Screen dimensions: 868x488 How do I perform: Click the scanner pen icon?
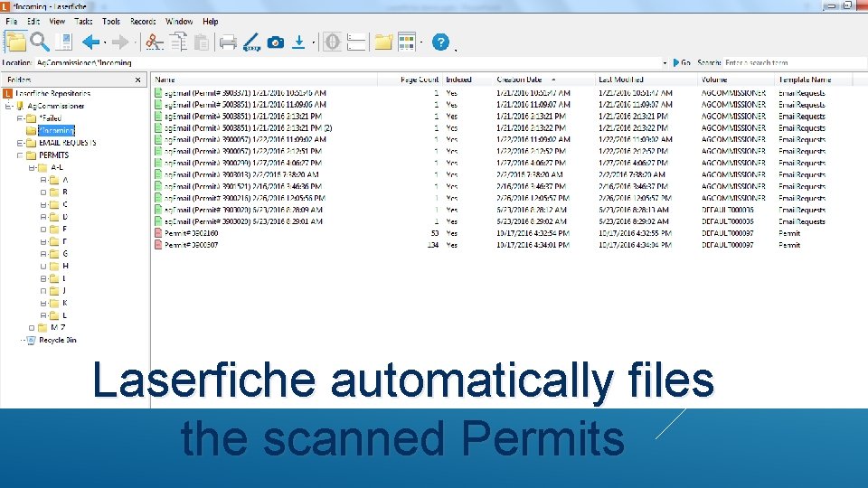(x=251, y=42)
